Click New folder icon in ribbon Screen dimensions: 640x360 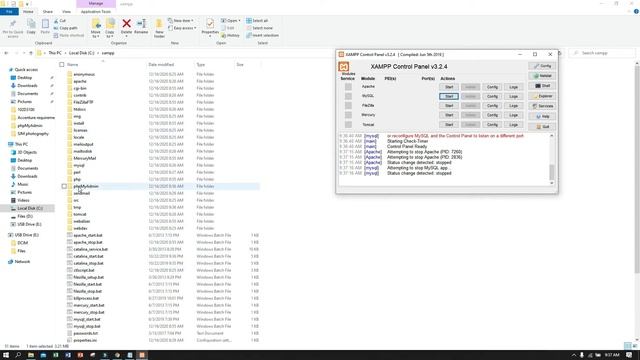[x=159, y=24]
